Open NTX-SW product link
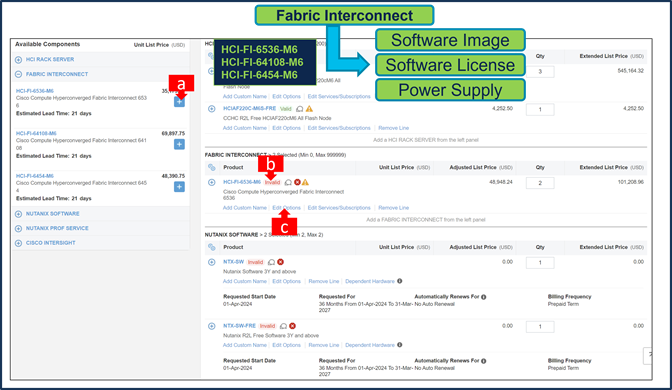The width and height of the screenshot is (672, 390). [x=234, y=262]
